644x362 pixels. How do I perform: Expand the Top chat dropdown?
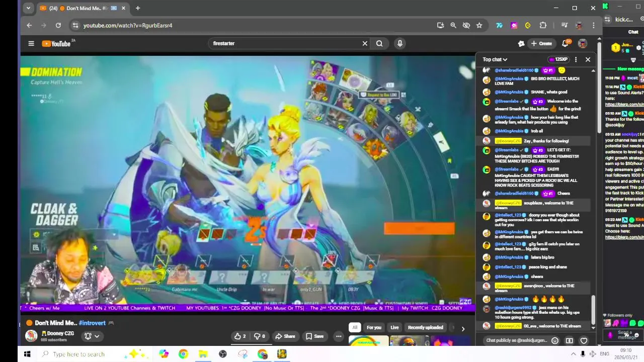(495, 59)
